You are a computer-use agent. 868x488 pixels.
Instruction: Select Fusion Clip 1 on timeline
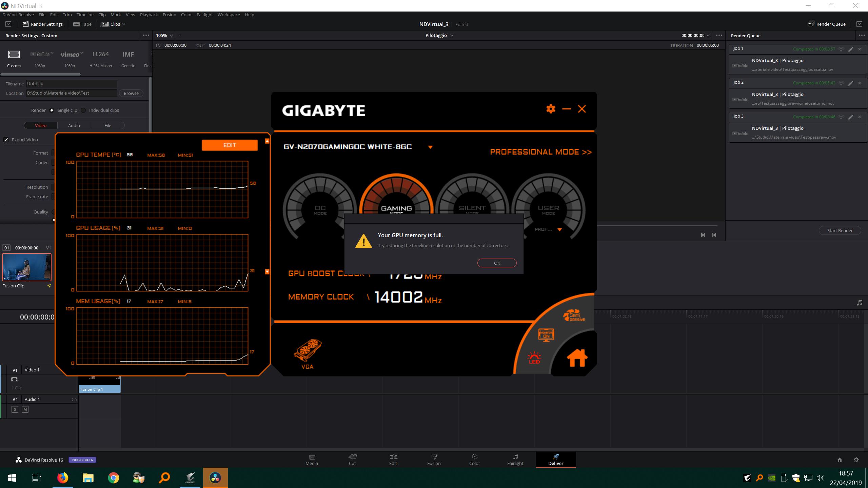[100, 384]
